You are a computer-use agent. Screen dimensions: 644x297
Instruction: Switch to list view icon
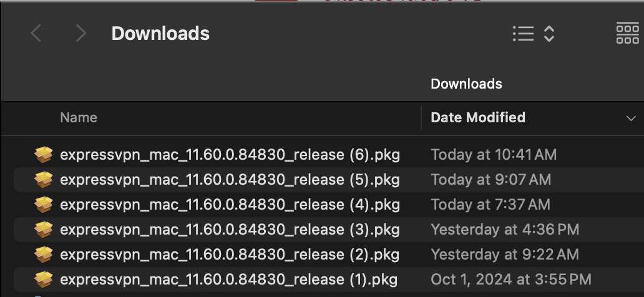click(x=523, y=33)
